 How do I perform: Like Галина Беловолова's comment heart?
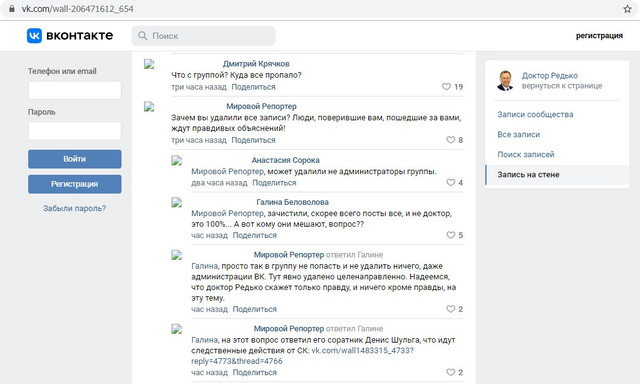click(x=451, y=235)
